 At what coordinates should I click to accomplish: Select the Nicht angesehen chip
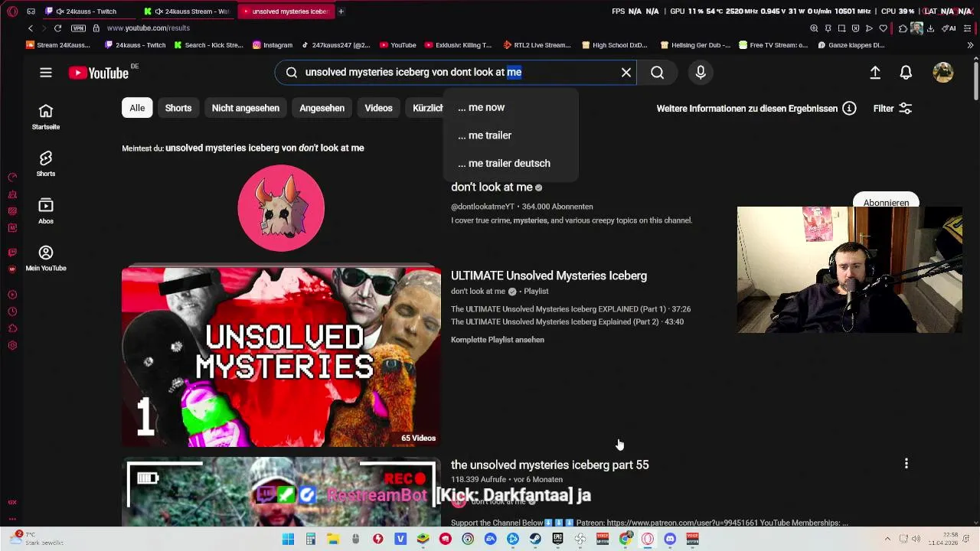click(x=246, y=108)
